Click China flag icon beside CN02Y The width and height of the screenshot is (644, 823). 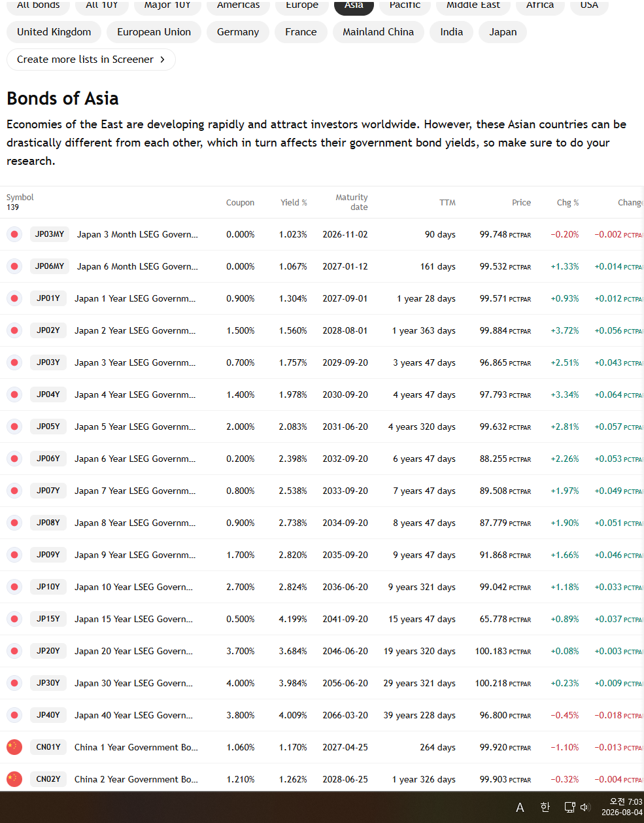(14, 779)
